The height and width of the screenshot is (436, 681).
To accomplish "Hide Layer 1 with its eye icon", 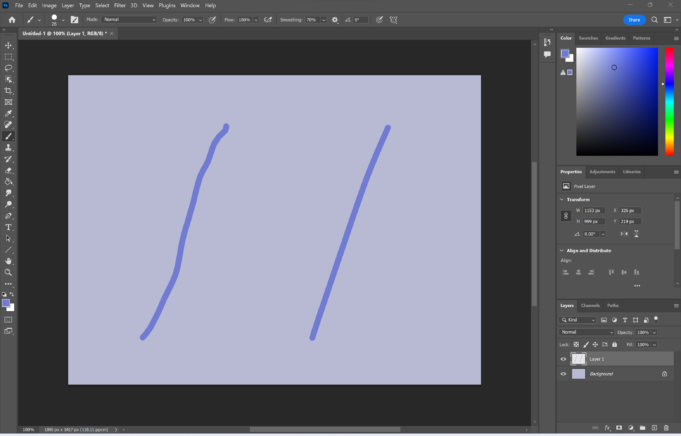I will (x=563, y=359).
